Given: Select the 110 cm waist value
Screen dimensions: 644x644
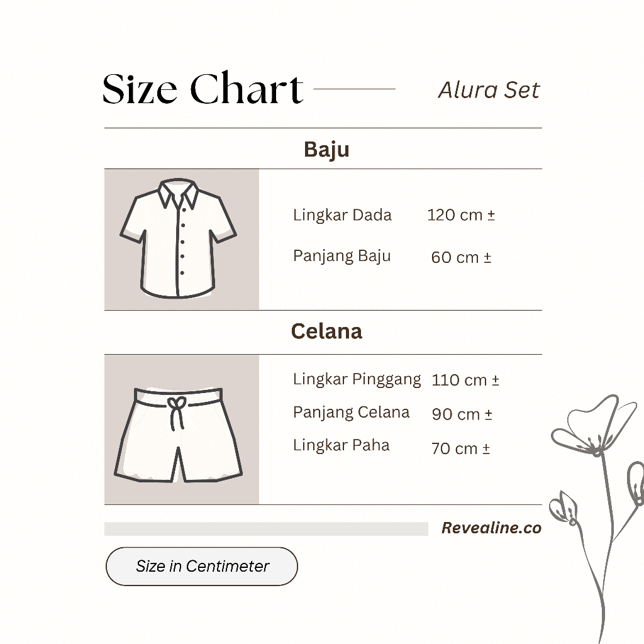Looking at the screenshot, I should [x=465, y=380].
